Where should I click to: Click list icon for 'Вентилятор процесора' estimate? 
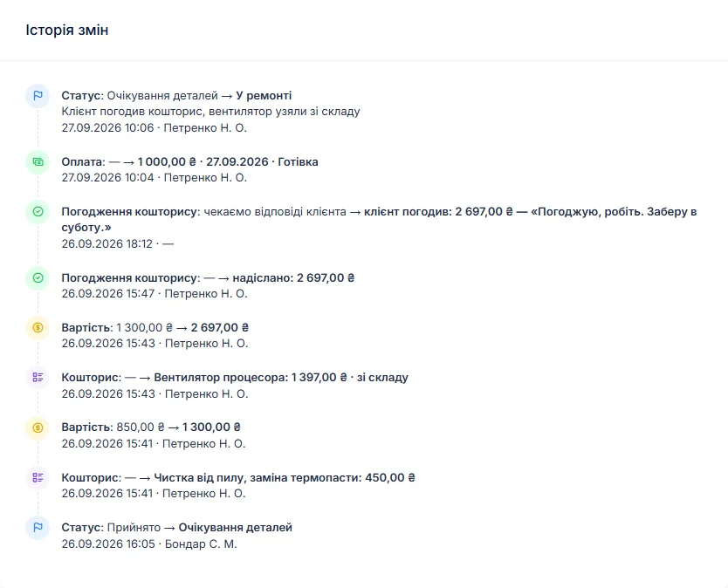(x=38, y=377)
